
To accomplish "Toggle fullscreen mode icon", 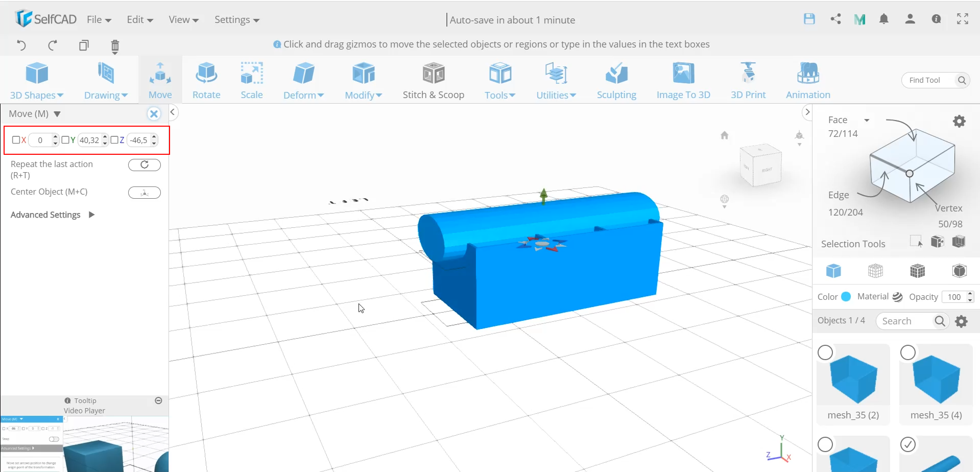I will [963, 19].
